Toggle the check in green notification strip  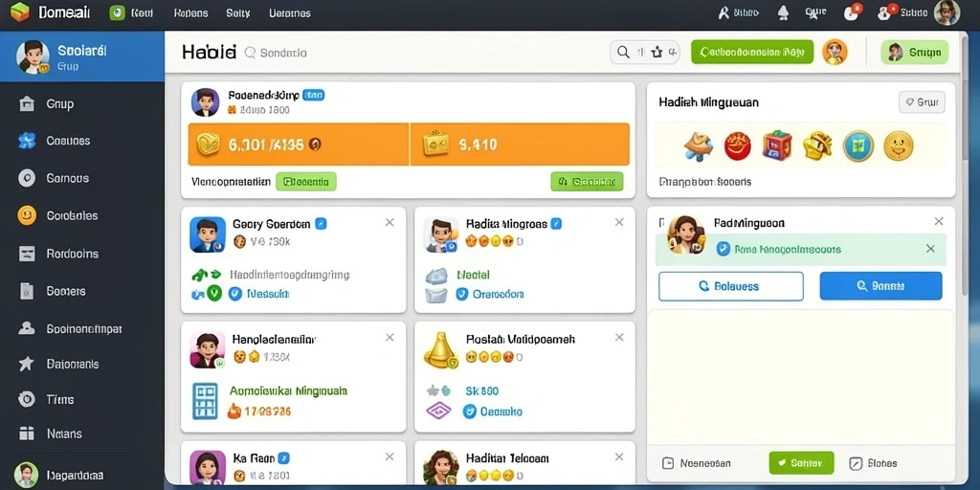pos(724,249)
